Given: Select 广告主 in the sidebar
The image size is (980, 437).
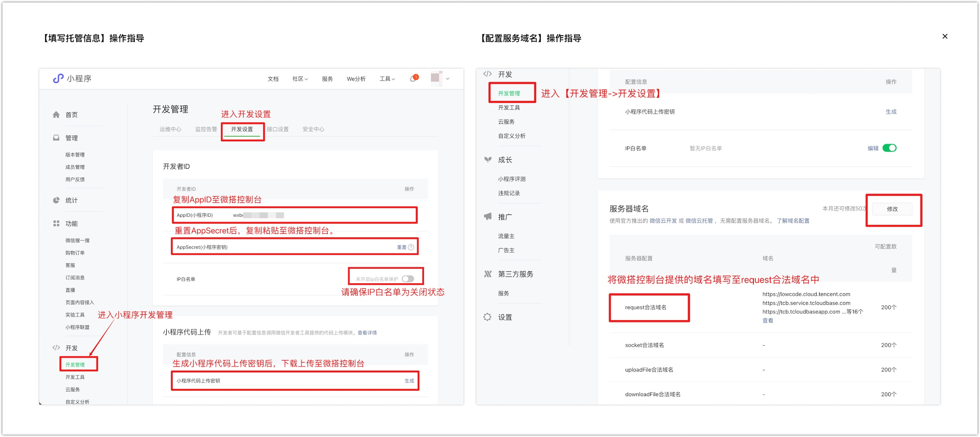Looking at the screenshot, I should [x=506, y=250].
